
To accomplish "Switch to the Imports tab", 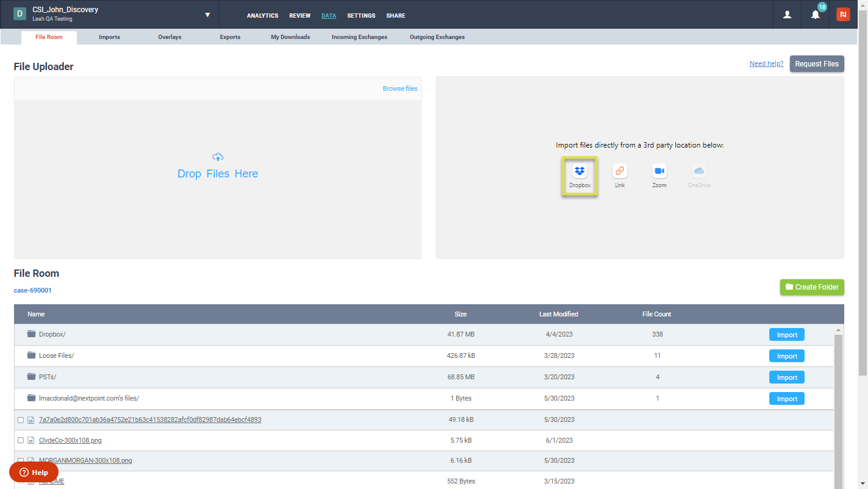I will point(110,37).
